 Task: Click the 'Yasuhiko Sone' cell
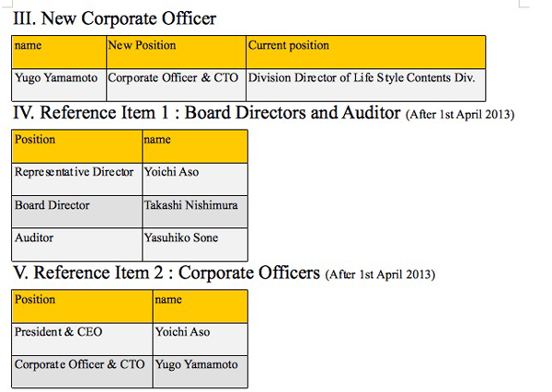(x=195, y=245)
